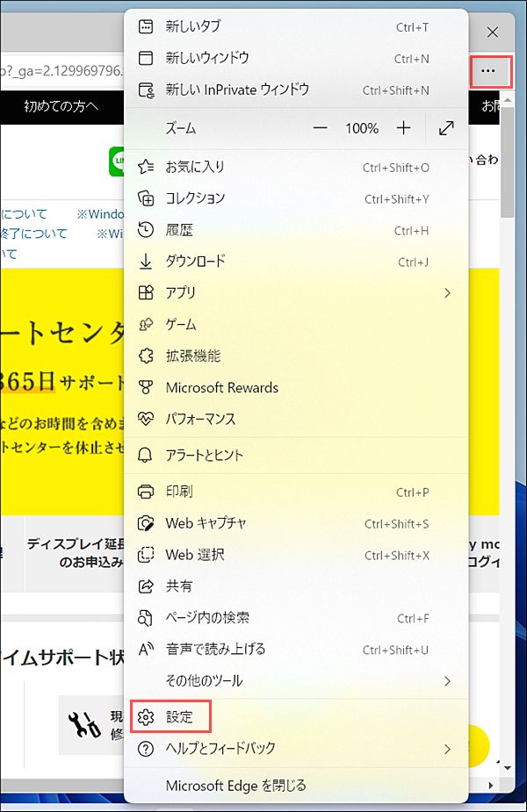Viewport: 527px width, 812px height.
Task: Click the Favorites star icon
Action: (x=146, y=167)
